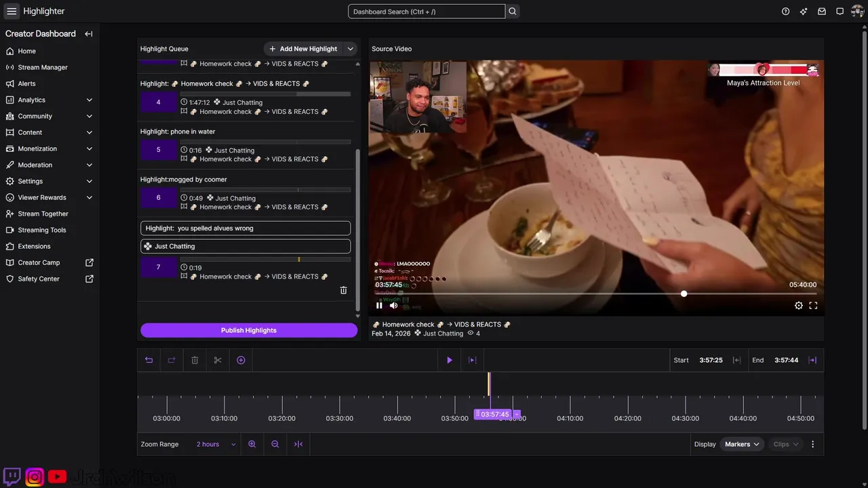Delete highlight 7 with trash icon

(343, 290)
